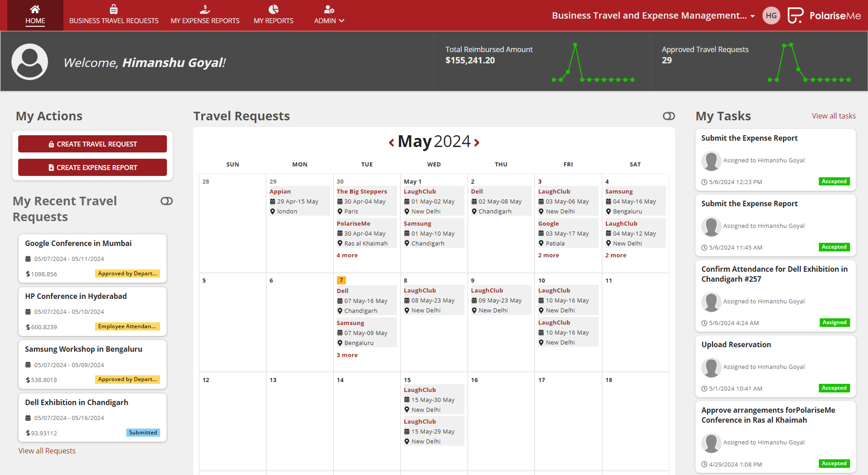This screenshot has width=868, height=475.
Task: Click the Business Travel Requests suitcase icon
Action: (x=113, y=9)
